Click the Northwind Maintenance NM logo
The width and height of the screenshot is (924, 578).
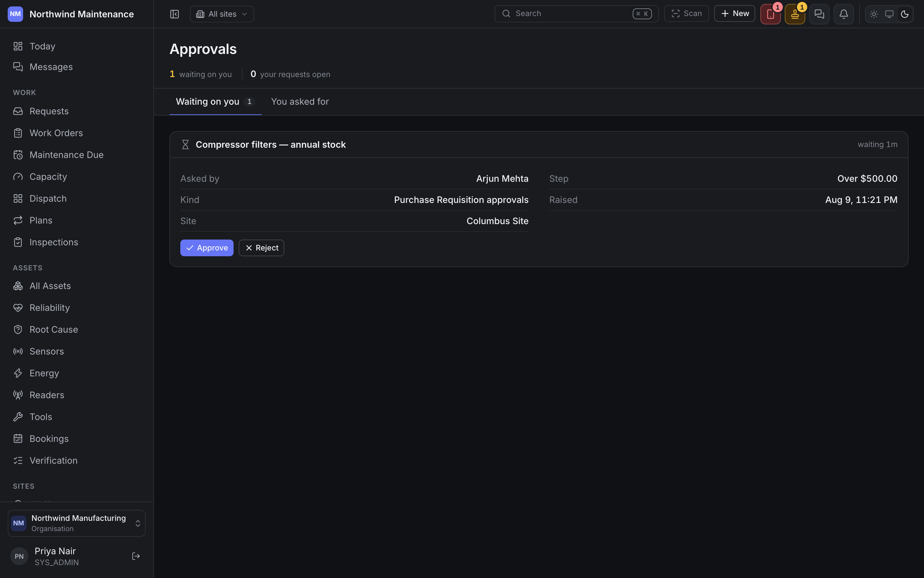tap(15, 14)
